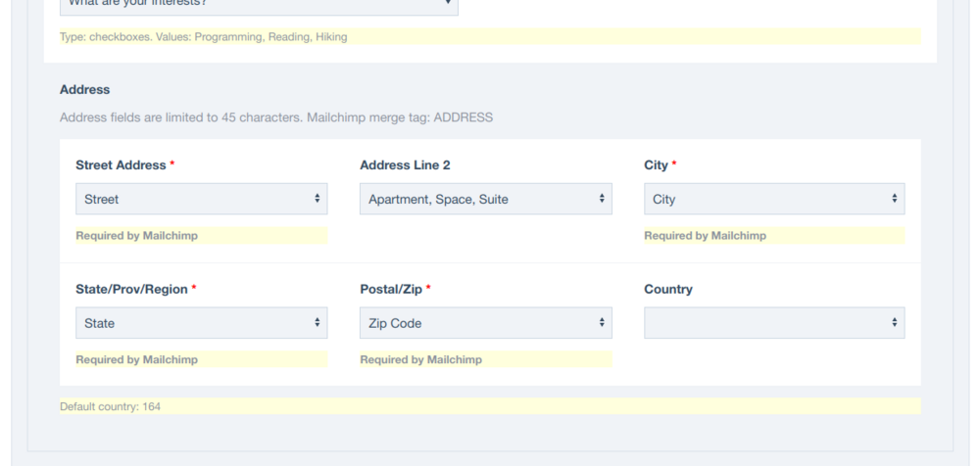Click "Required by Mailchimp" note under City
980x466 pixels.
point(705,236)
